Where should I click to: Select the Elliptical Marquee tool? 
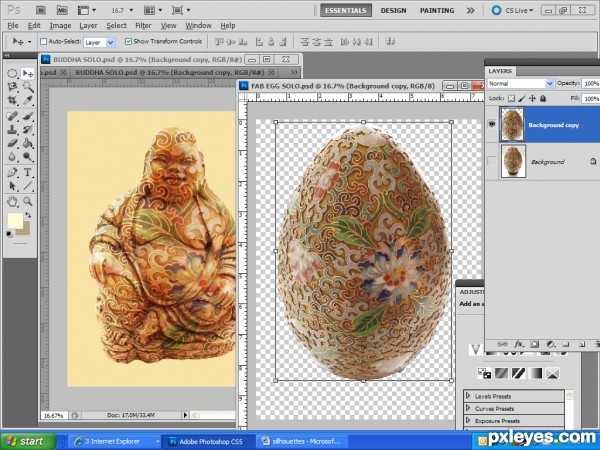pyautogui.click(x=13, y=73)
